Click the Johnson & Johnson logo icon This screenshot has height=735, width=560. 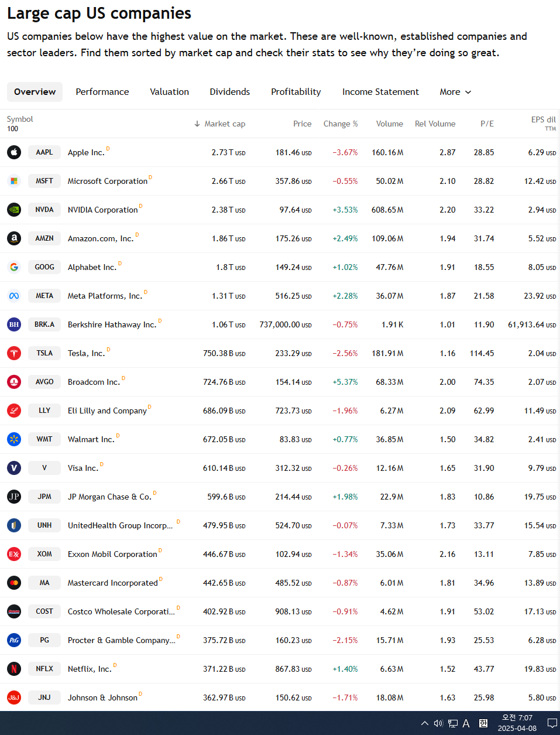tap(14, 698)
